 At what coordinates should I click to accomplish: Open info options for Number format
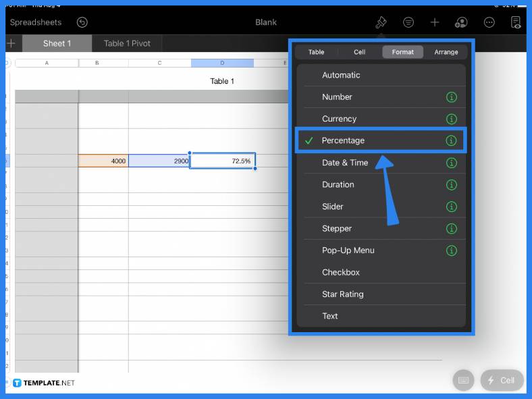(451, 97)
